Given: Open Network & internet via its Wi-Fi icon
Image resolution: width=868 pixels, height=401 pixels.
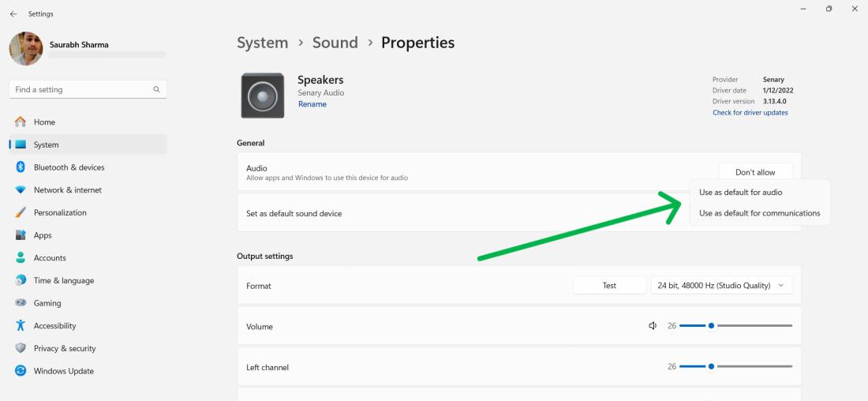Looking at the screenshot, I should pos(21,190).
